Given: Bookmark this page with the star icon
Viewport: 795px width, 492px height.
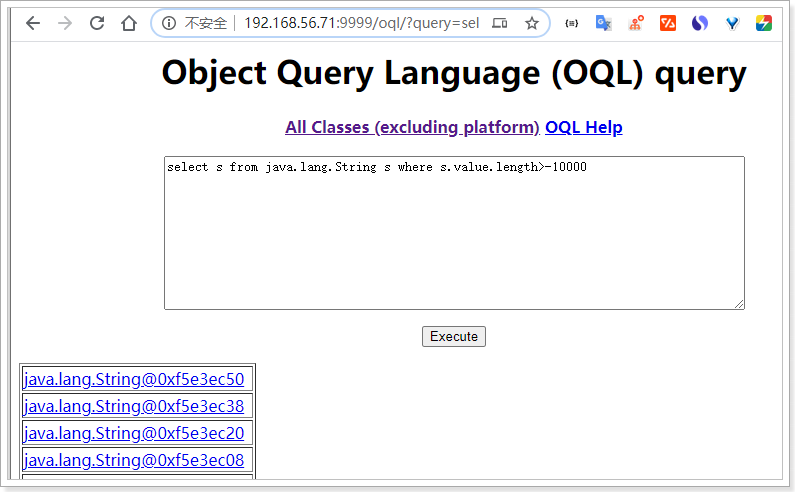Looking at the screenshot, I should coord(531,23).
